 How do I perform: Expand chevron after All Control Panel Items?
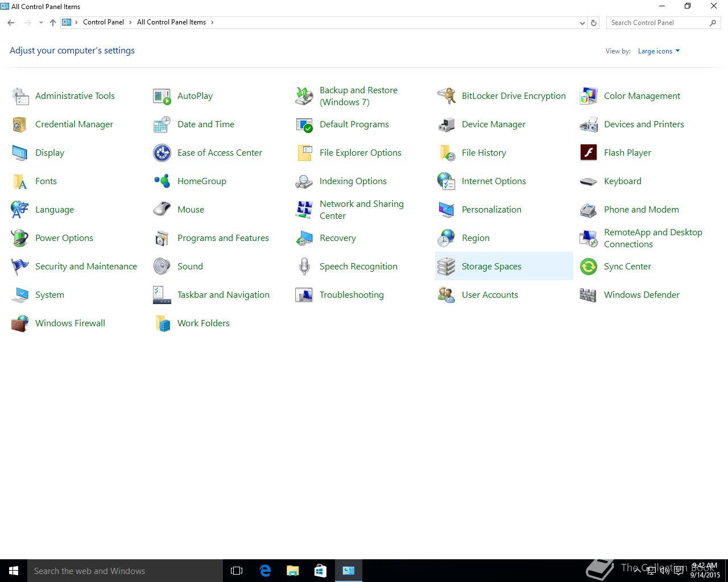coord(212,22)
